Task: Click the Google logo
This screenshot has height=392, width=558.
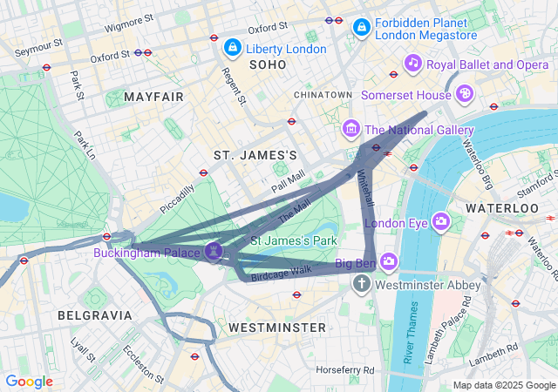Action: coord(30,382)
